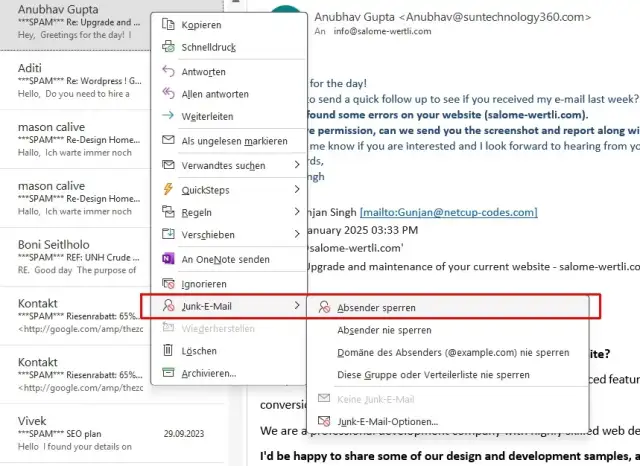Select Allen antworten menu entry

[229, 94]
